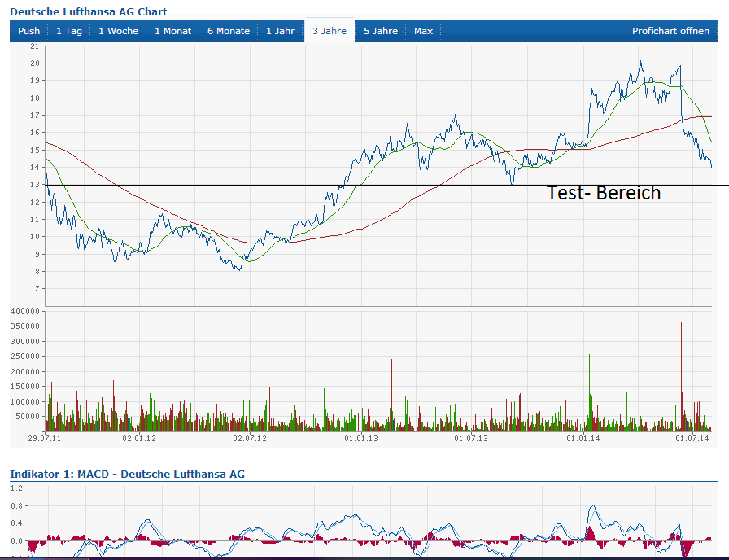
Task: Click the 02.01.12 date label
Action: coord(139,438)
